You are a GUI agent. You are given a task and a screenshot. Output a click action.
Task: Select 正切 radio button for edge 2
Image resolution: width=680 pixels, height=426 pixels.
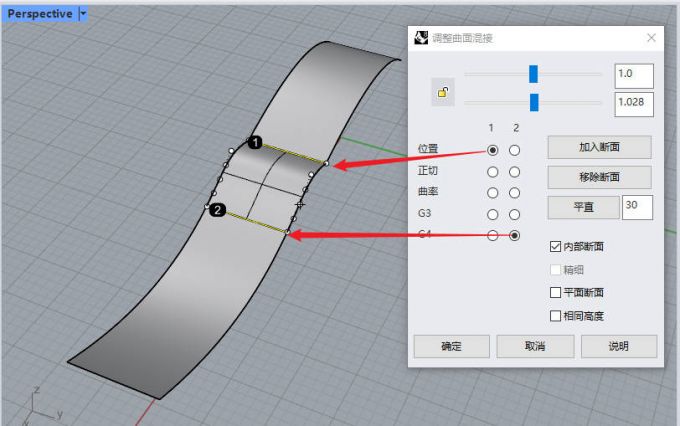click(514, 172)
